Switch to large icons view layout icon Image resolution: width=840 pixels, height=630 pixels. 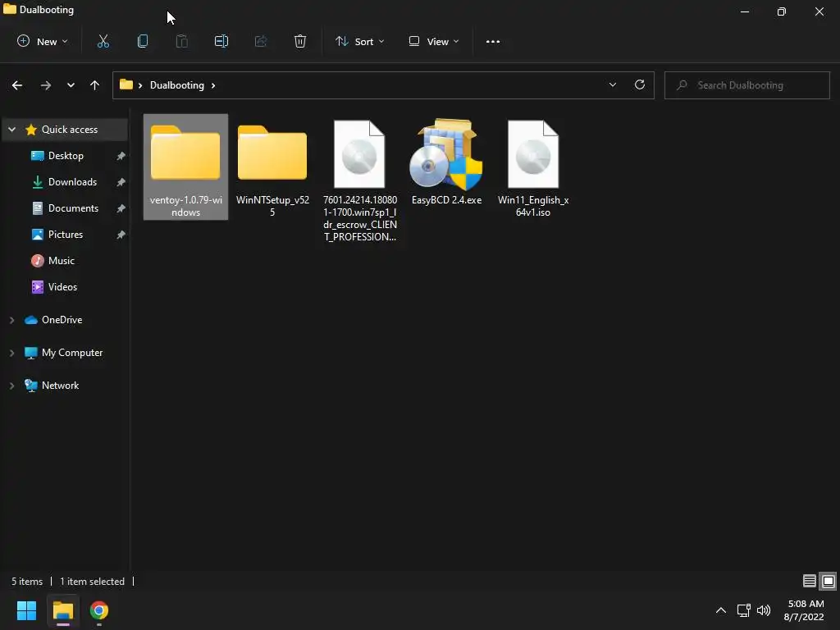(829, 581)
